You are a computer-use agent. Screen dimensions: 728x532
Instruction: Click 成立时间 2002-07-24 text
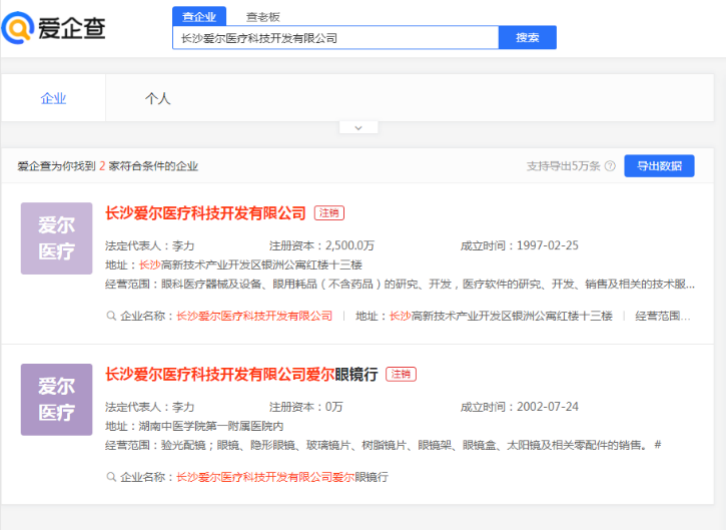tap(520, 407)
